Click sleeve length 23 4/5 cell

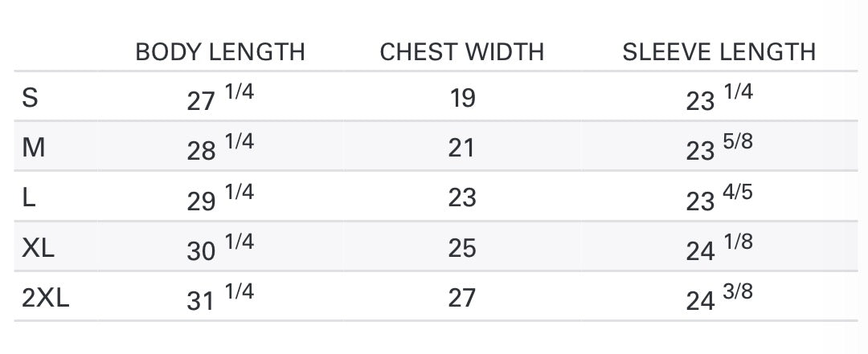point(719,197)
